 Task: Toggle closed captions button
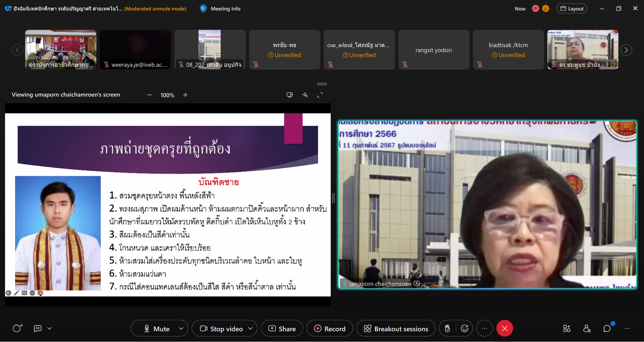[x=38, y=329]
